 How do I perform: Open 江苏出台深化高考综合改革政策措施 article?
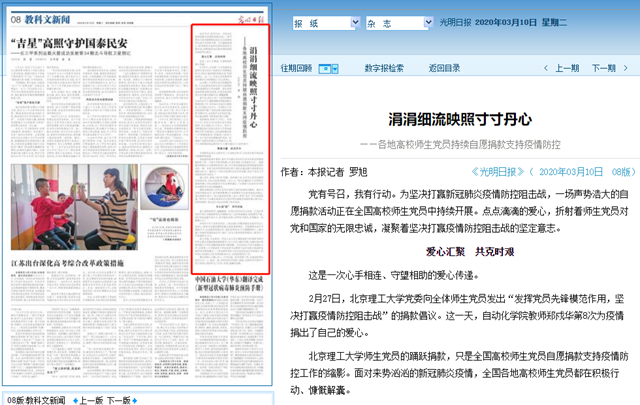pos(82,262)
